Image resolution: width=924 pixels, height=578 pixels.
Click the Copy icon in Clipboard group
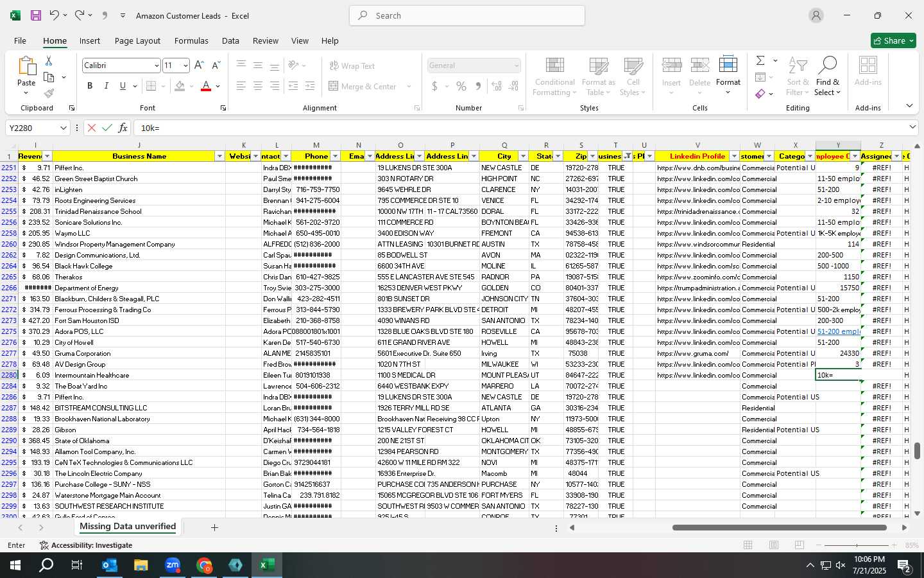click(49, 77)
